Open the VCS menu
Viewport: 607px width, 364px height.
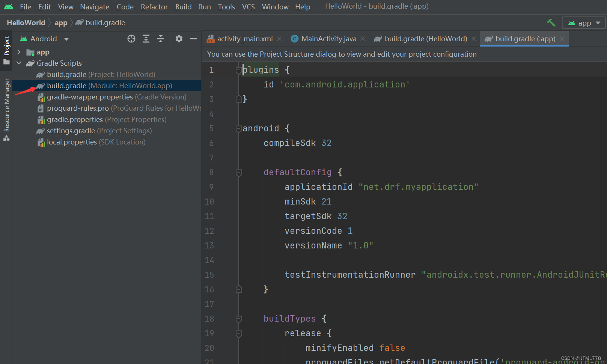pos(248,7)
